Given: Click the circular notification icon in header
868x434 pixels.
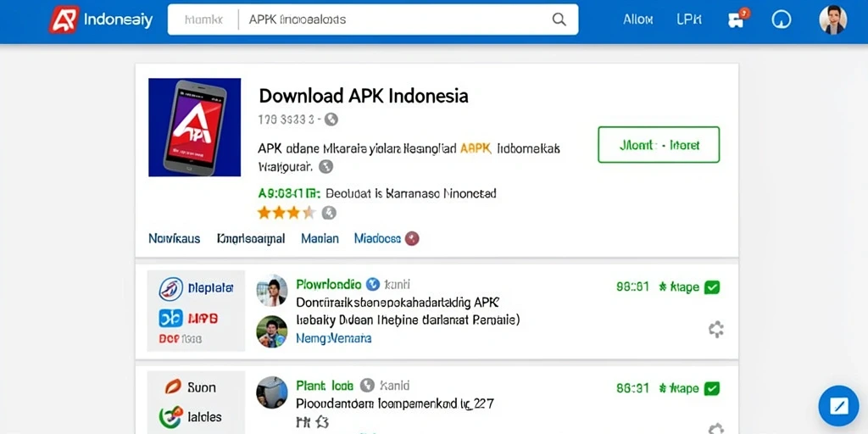Looking at the screenshot, I should coord(781,20).
